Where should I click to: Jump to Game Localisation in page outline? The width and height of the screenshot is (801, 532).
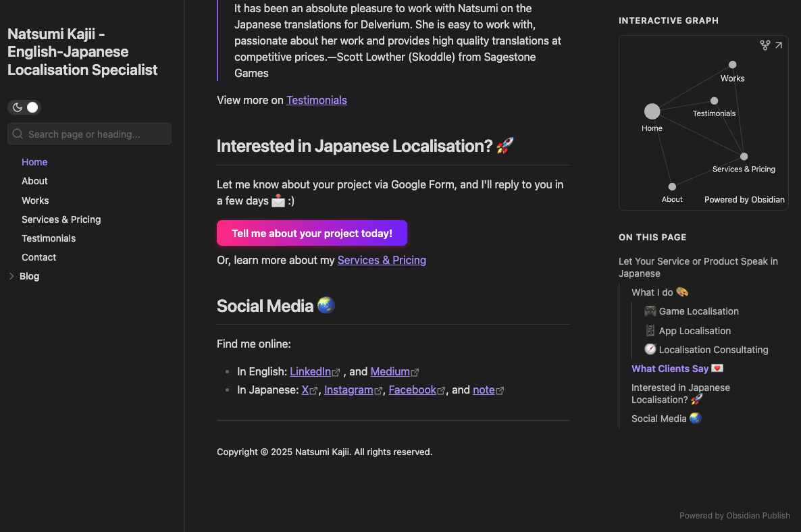pos(698,311)
